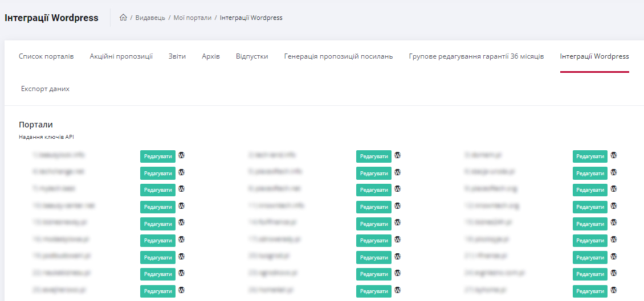Click Редагувати for portal number 18
The height and width of the screenshot is (301, 644).
coord(590,240)
